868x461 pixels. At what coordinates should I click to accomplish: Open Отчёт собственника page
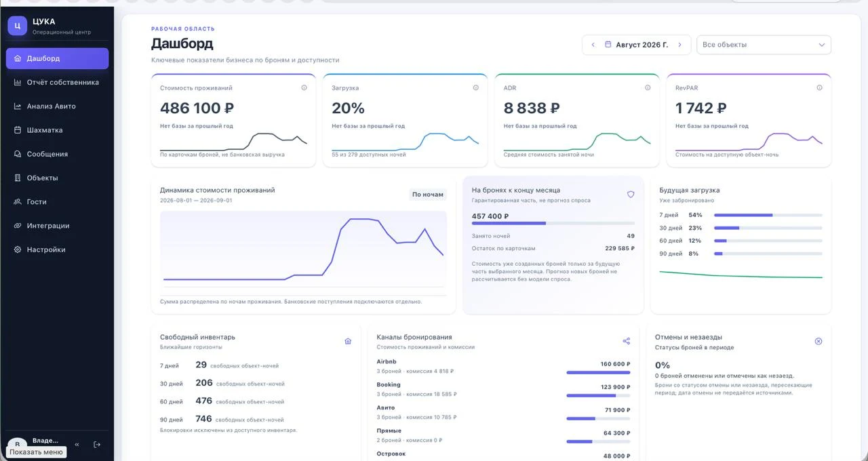[57, 82]
